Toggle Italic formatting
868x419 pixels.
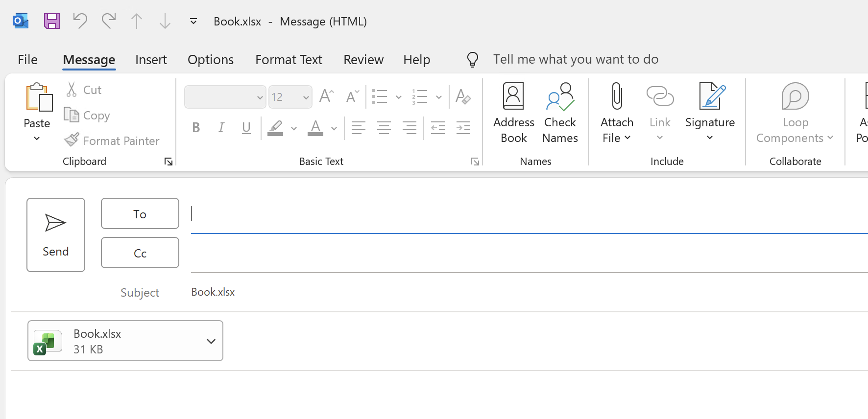(221, 128)
